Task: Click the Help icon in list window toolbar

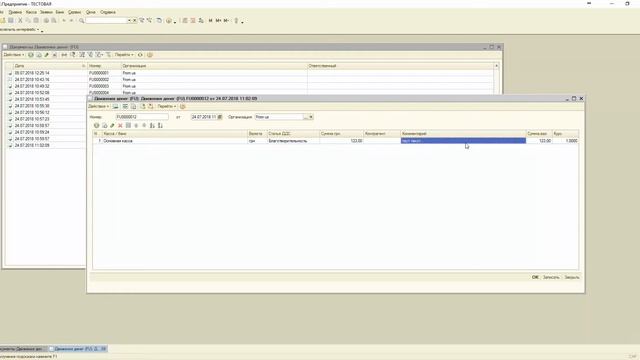Action: [x=150, y=55]
